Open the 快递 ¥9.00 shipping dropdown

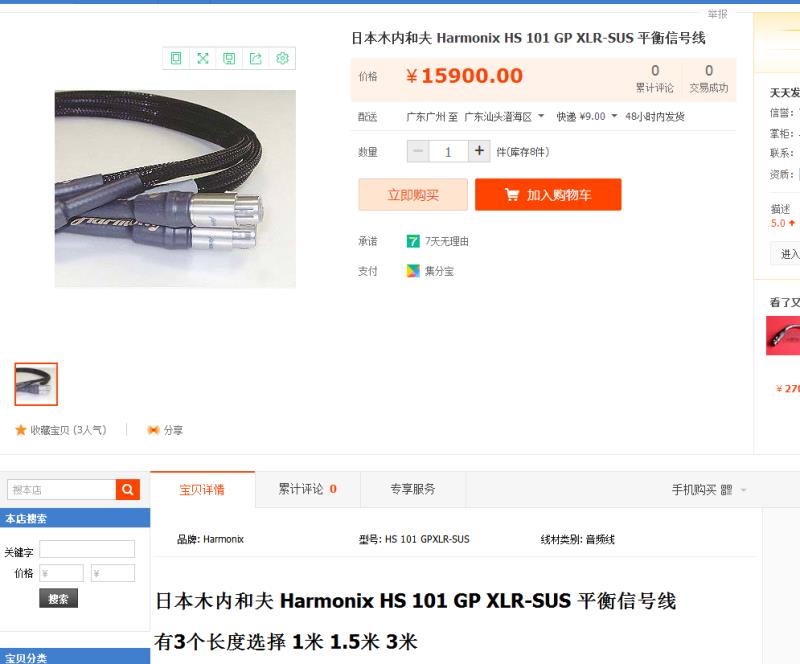614,116
